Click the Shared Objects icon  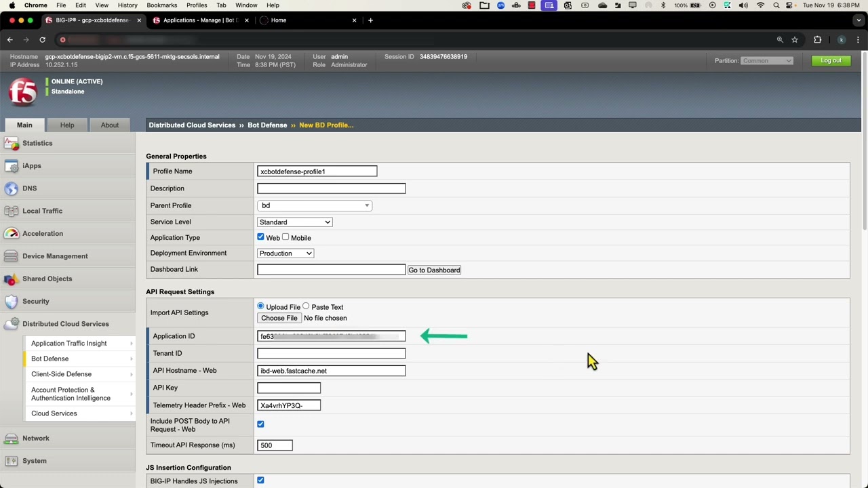pos(11,279)
